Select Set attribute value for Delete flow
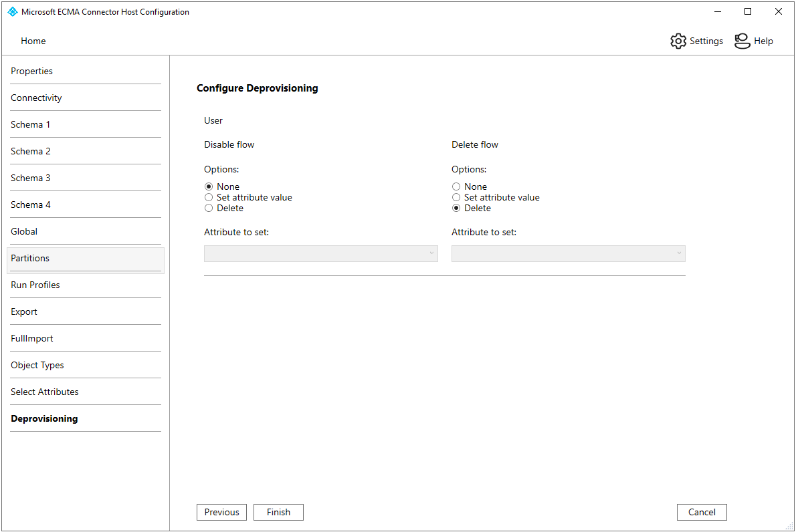 tap(456, 197)
